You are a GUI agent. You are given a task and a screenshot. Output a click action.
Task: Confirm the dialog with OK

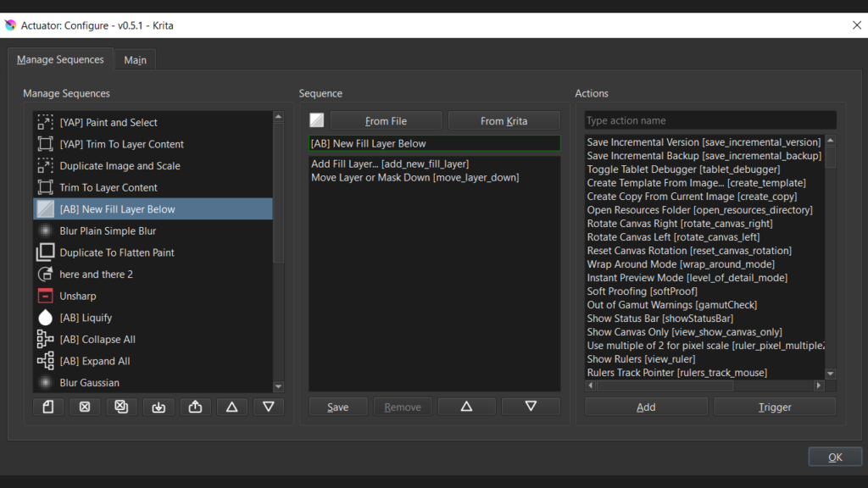pyautogui.click(x=835, y=457)
